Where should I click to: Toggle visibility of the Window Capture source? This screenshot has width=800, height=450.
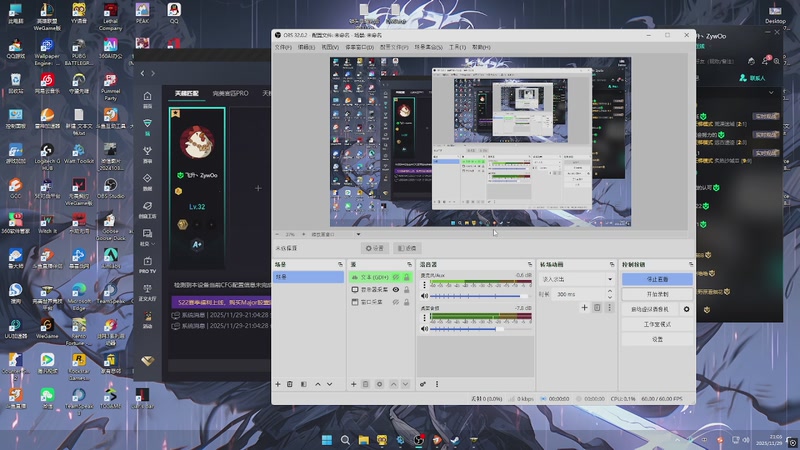395,302
